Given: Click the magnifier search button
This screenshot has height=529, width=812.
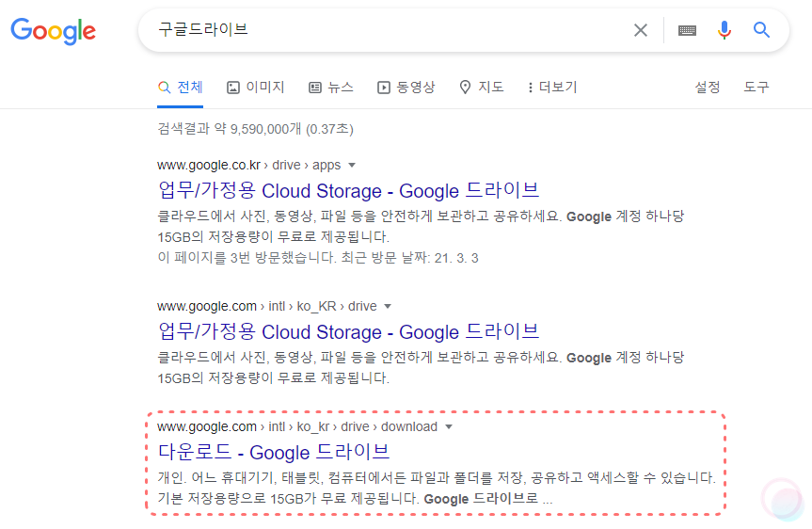Looking at the screenshot, I should (761, 30).
